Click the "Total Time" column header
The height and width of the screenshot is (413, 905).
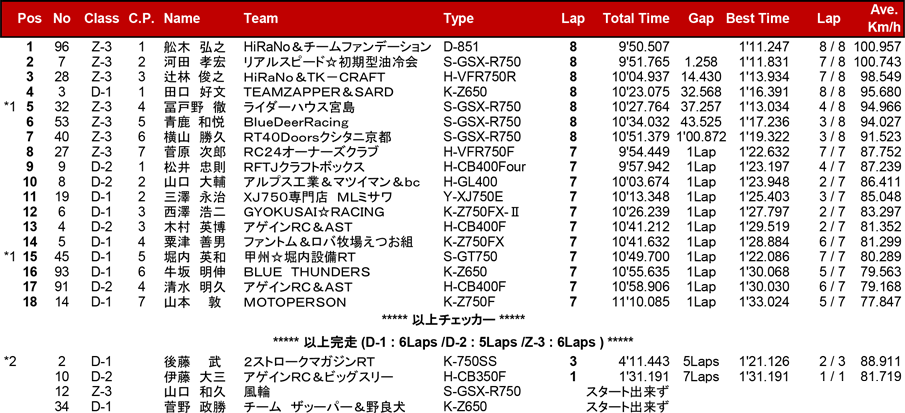tap(636, 18)
